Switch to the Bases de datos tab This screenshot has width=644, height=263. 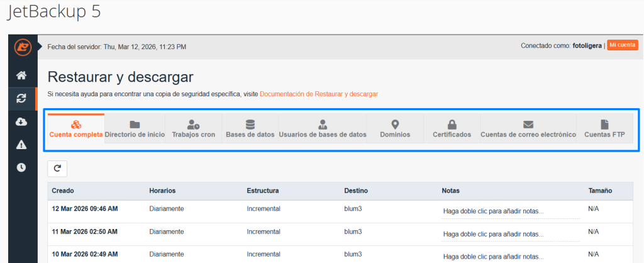click(250, 128)
